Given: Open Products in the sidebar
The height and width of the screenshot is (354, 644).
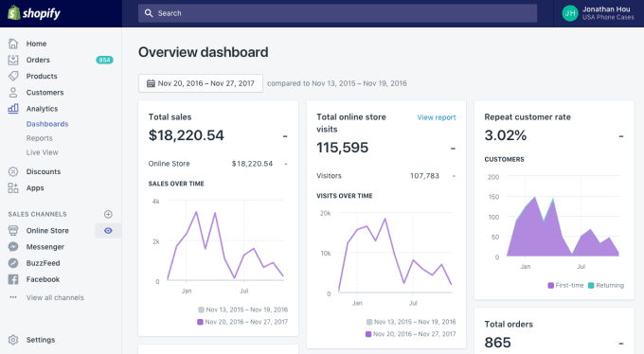Looking at the screenshot, I should pos(42,76).
